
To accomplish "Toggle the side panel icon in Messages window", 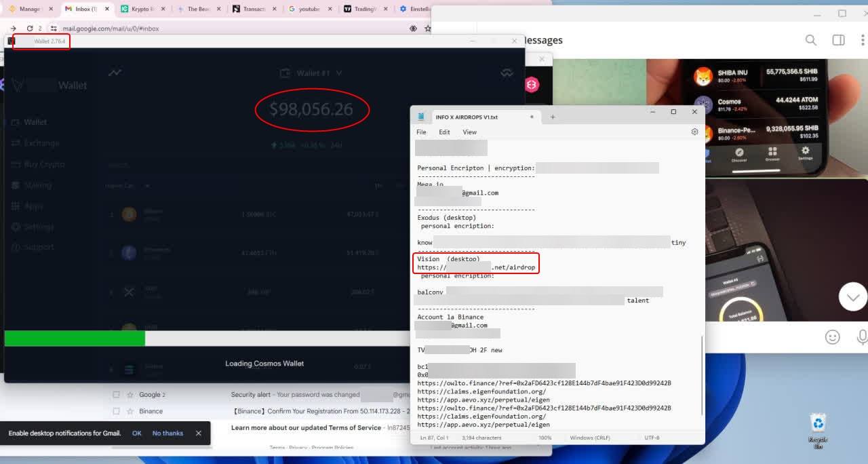I will click(839, 40).
